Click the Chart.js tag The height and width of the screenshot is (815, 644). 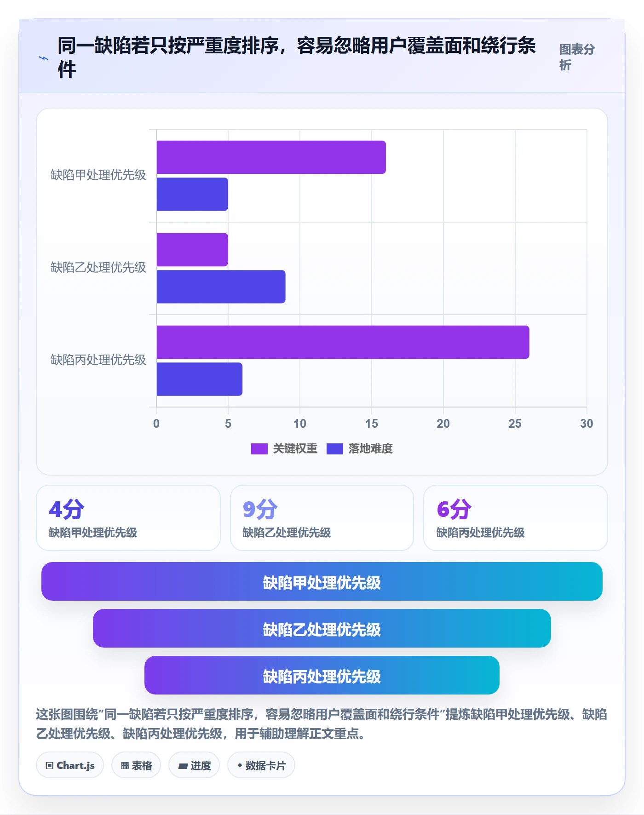pos(70,765)
